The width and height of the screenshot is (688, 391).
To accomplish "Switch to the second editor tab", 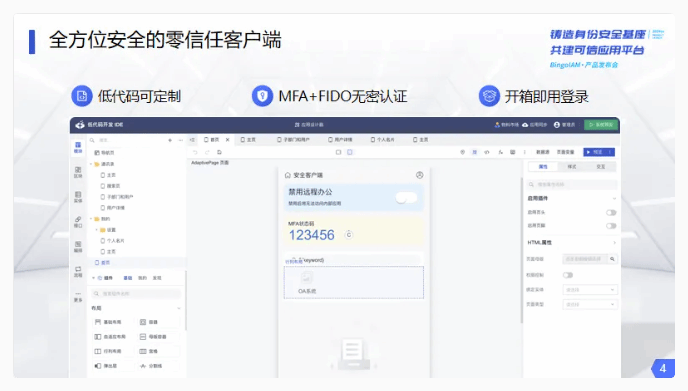I will point(248,140).
